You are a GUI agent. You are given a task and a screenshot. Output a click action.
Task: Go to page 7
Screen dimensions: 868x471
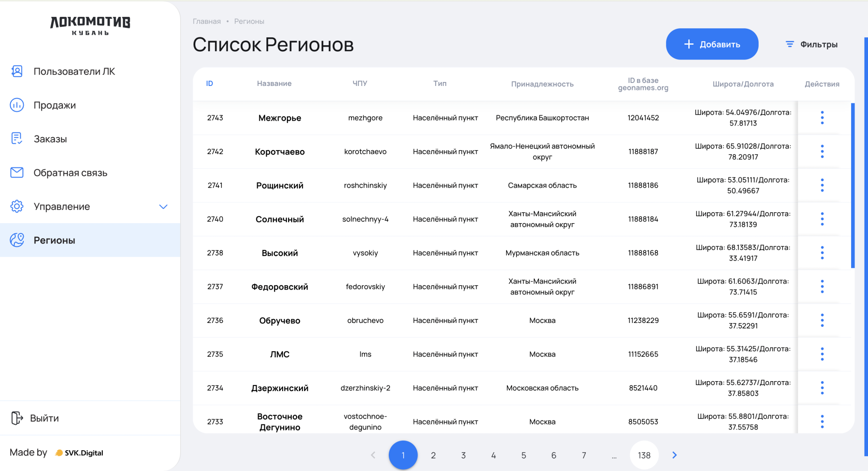point(584,455)
